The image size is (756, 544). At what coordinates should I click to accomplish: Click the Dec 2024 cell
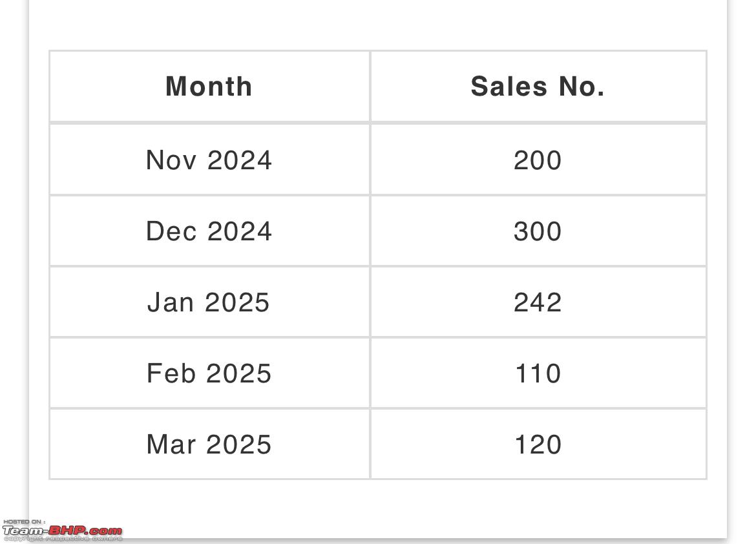[x=209, y=231]
